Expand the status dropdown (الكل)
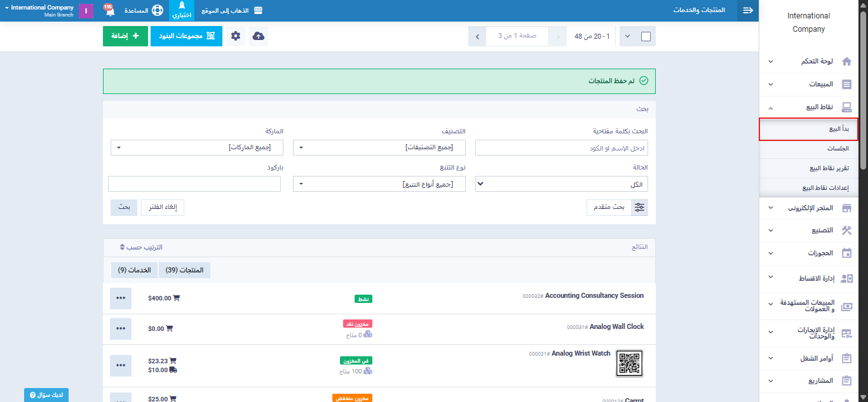 (x=561, y=184)
